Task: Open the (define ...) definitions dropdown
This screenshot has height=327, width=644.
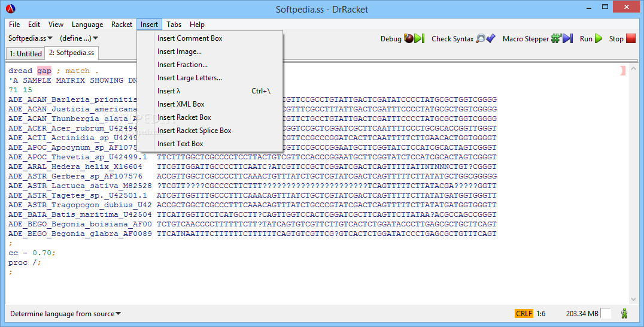Action: coord(79,38)
